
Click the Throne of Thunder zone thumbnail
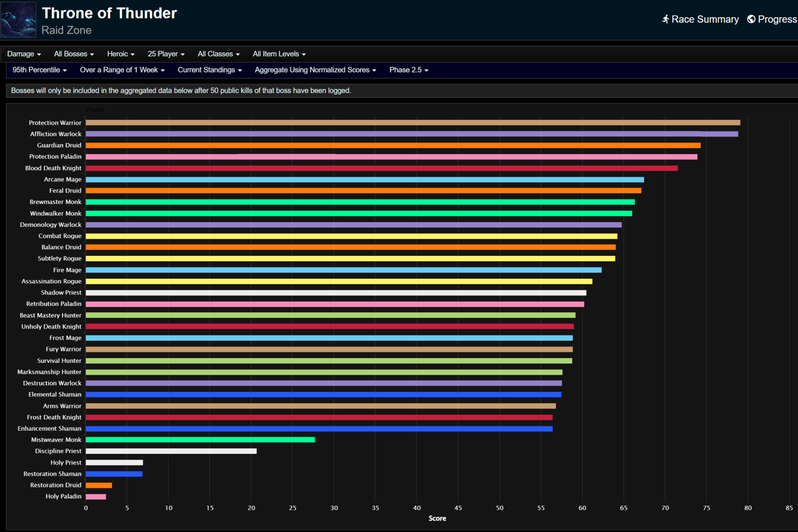(x=18, y=20)
